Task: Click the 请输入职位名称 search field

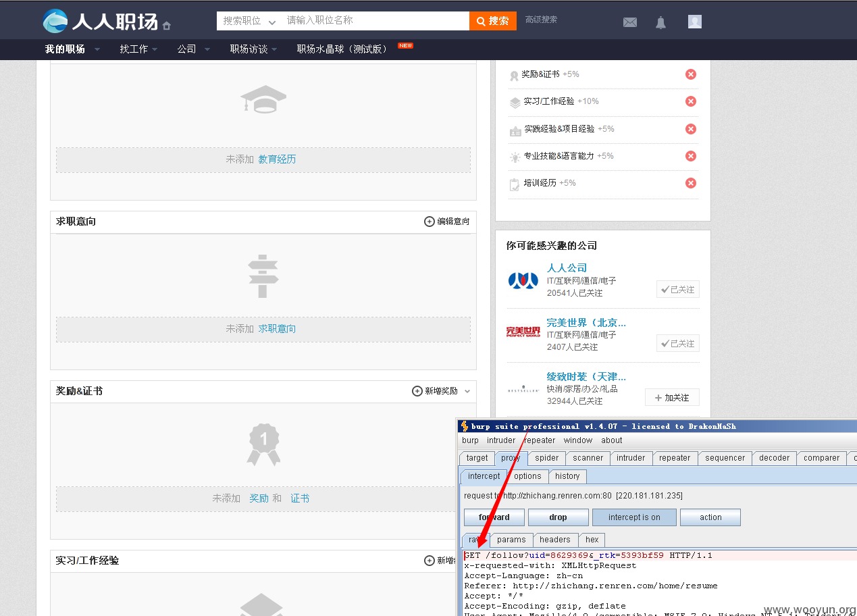Action: pyautogui.click(x=375, y=21)
